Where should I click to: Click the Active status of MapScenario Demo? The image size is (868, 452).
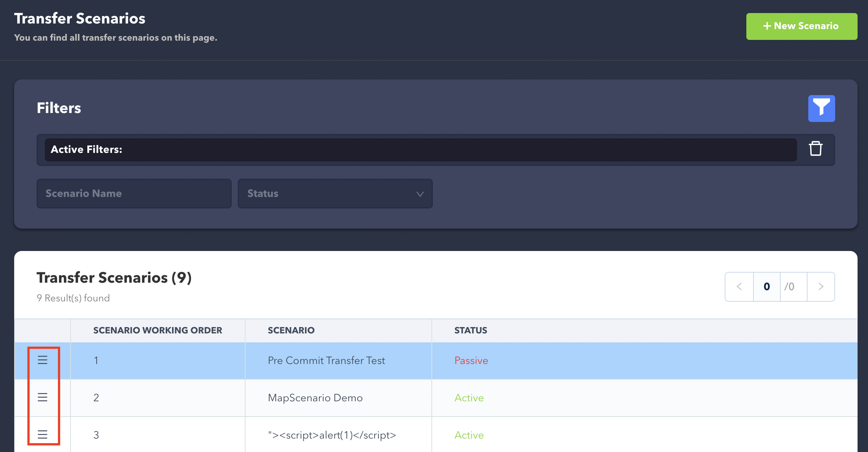469,398
